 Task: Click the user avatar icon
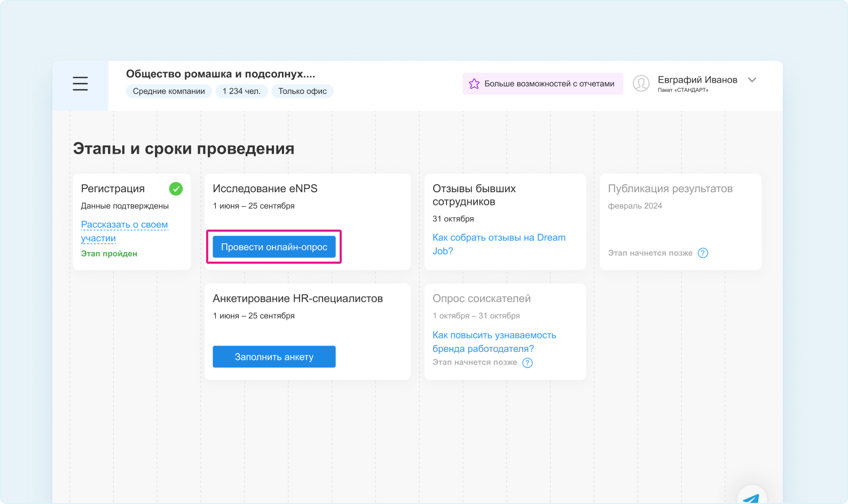pos(641,83)
